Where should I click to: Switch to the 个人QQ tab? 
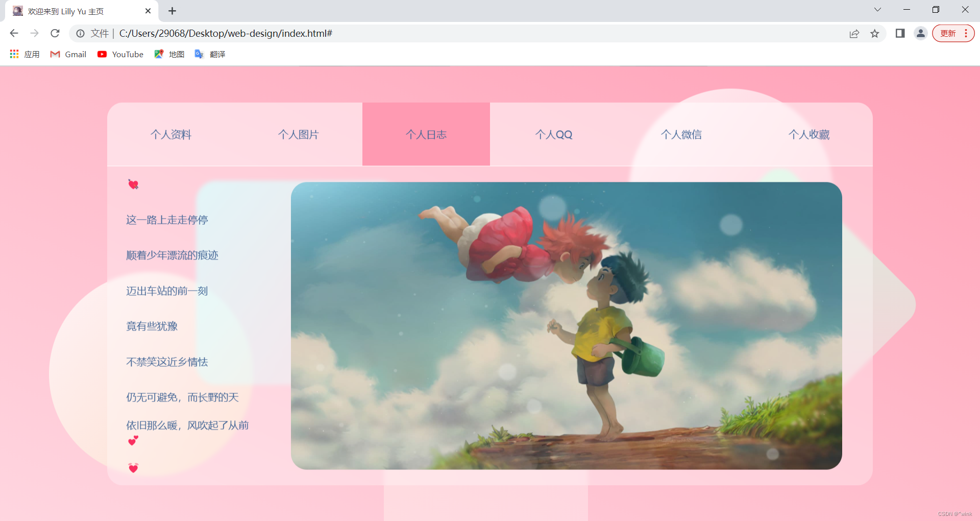click(554, 134)
